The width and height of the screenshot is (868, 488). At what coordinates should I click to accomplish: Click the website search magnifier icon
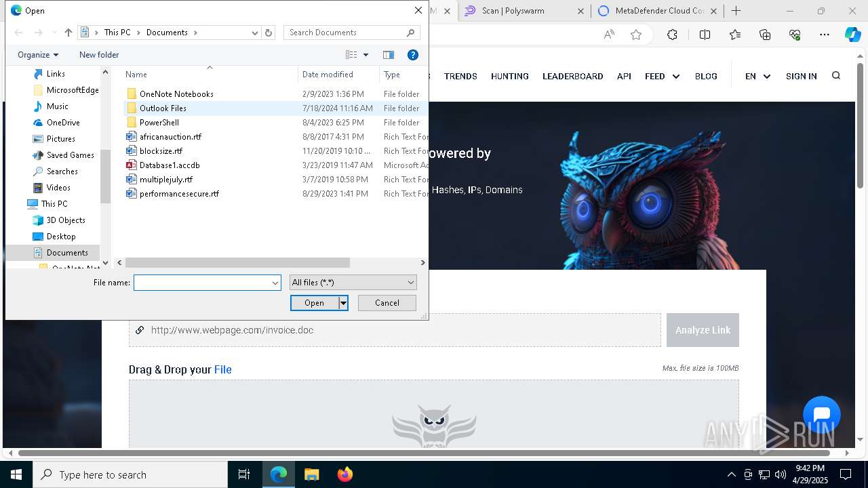click(836, 76)
